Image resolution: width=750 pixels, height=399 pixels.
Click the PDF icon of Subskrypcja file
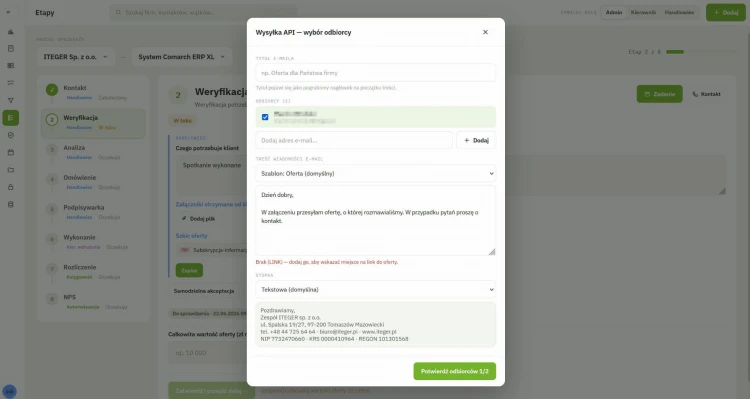click(x=184, y=250)
